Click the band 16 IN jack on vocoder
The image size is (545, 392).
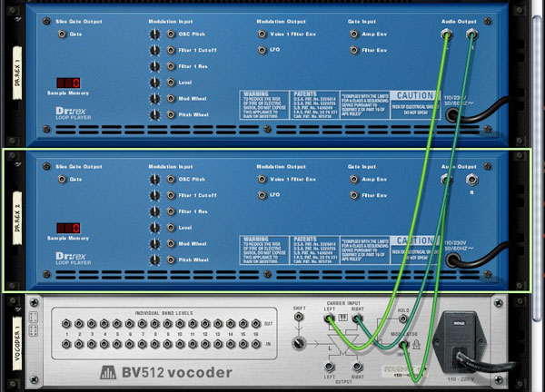tap(256, 344)
